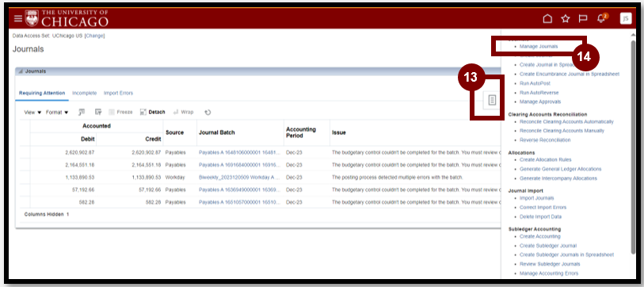
Task: Click the posting process multiple errors issue text
Action: [398, 178]
